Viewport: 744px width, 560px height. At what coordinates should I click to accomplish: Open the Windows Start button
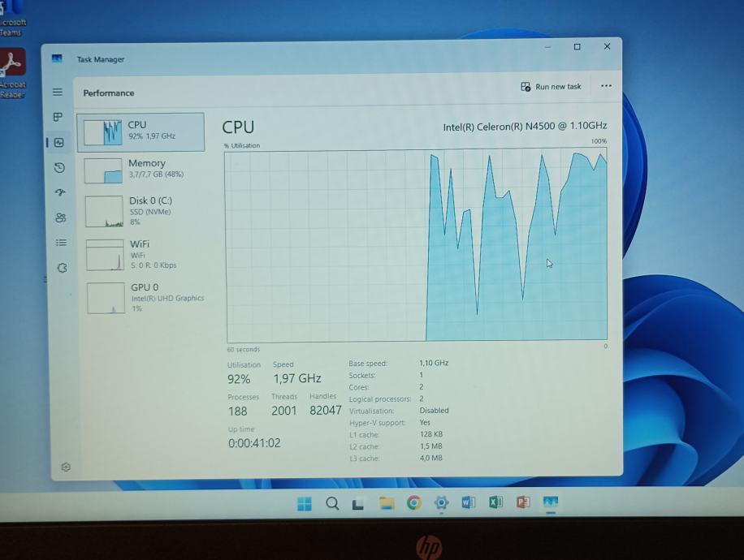[x=305, y=503]
